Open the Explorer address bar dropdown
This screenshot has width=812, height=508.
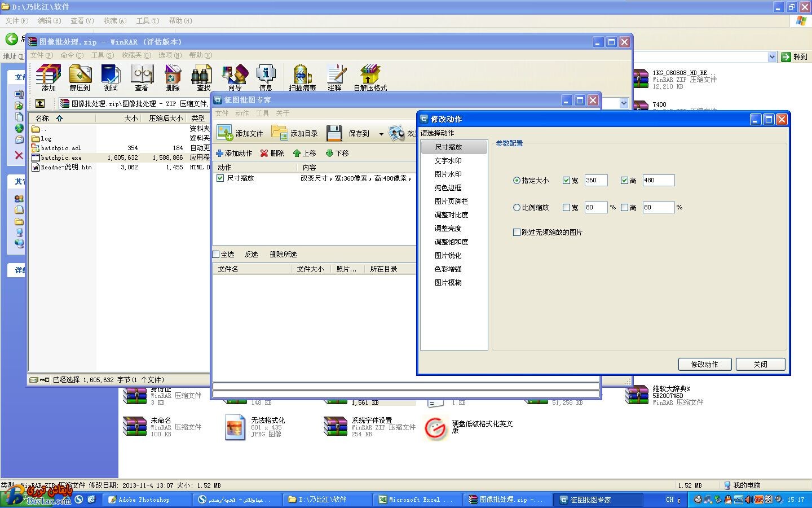(773, 56)
